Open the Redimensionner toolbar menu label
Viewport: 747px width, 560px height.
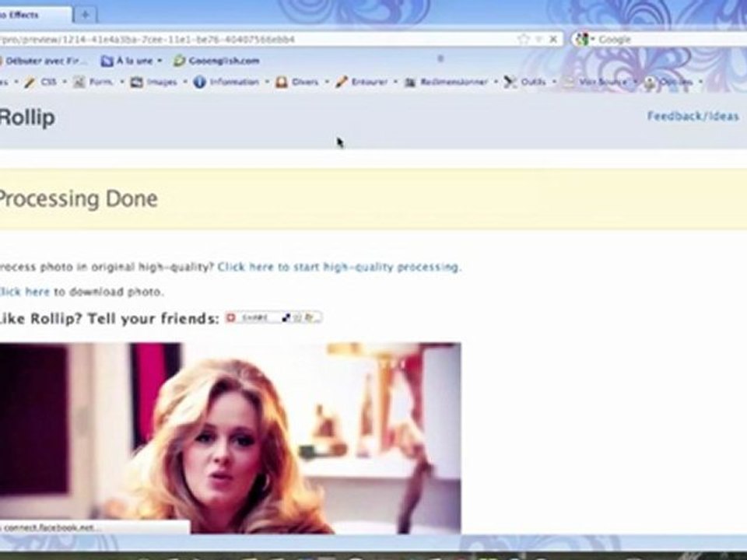tap(454, 82)
